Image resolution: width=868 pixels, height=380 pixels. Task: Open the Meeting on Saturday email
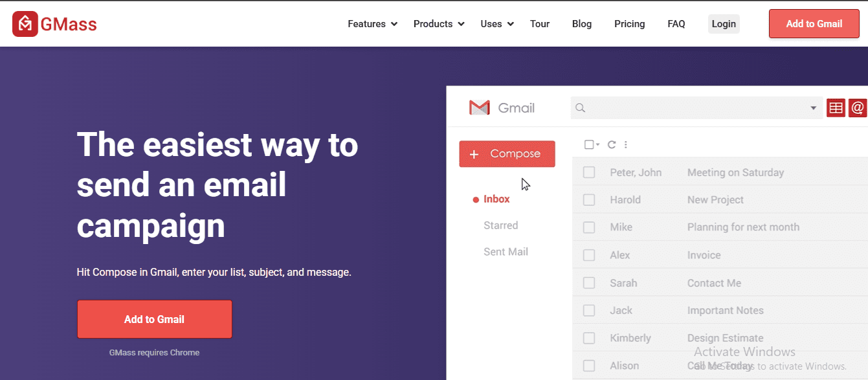pyautogui.click(x=735, y=173)
